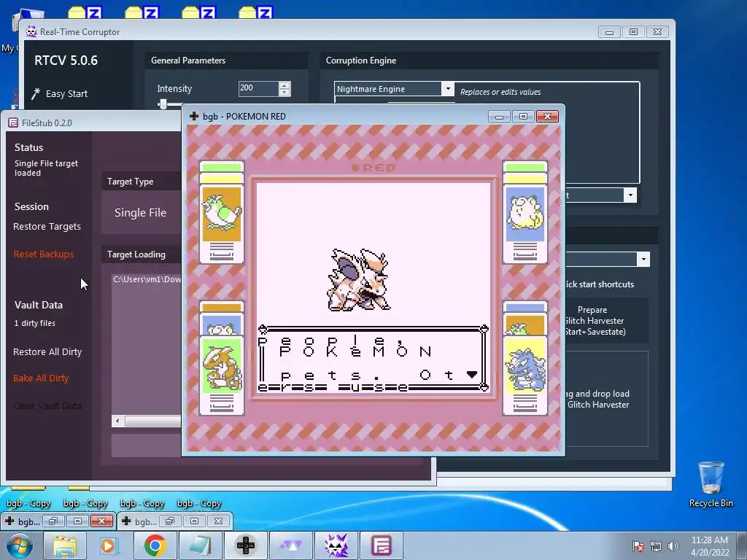The height and width of the screenshot is (560, 747).
Task: Decrease Intensity spinner value
Action: click(x=285, y=93)
